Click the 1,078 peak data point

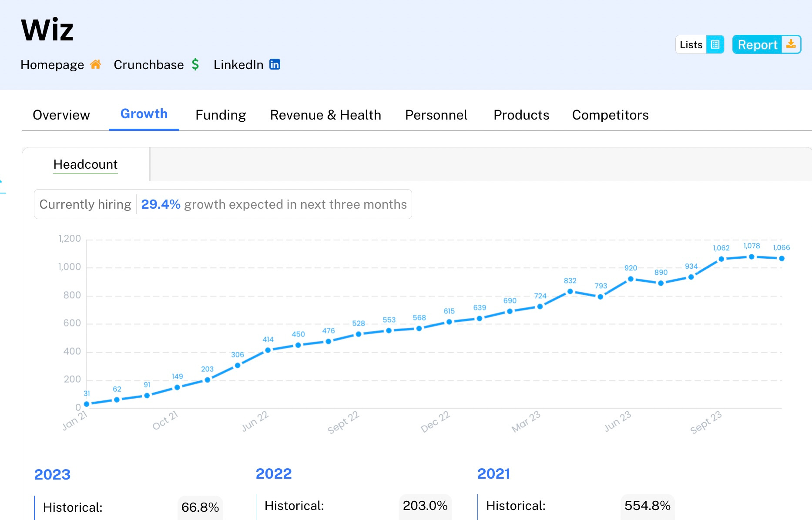tap(752, 257)
